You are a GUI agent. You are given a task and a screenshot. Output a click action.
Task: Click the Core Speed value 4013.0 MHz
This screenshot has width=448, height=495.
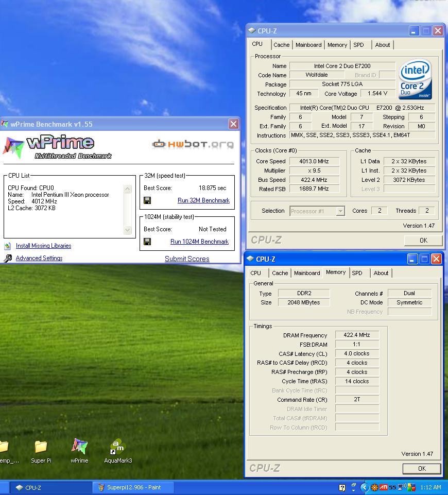[314, 161]
